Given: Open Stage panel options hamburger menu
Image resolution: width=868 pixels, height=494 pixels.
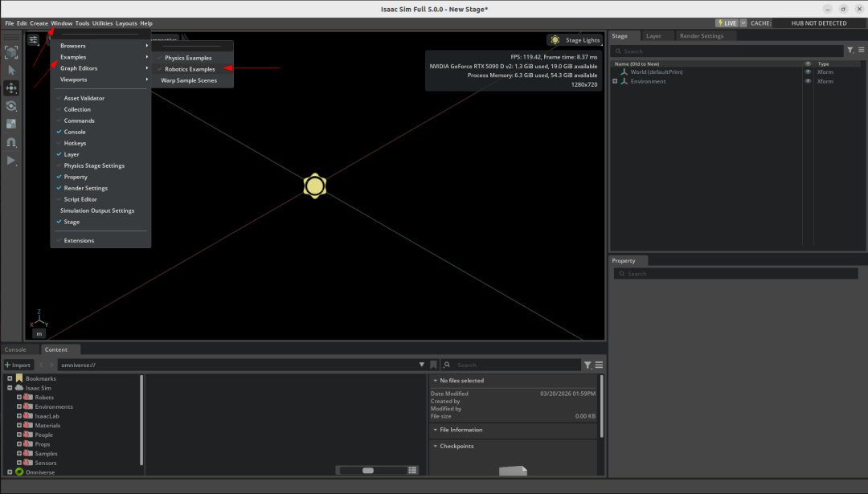Looking at the screenshot, I should pyautogui.click(x=862, y=51).
